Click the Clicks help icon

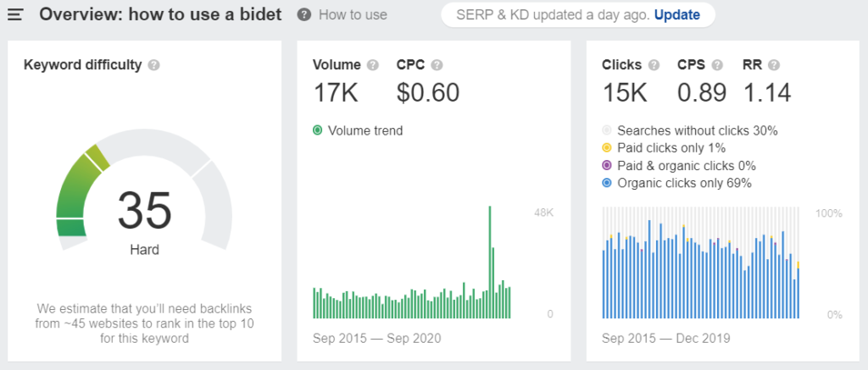click(654, 65)
